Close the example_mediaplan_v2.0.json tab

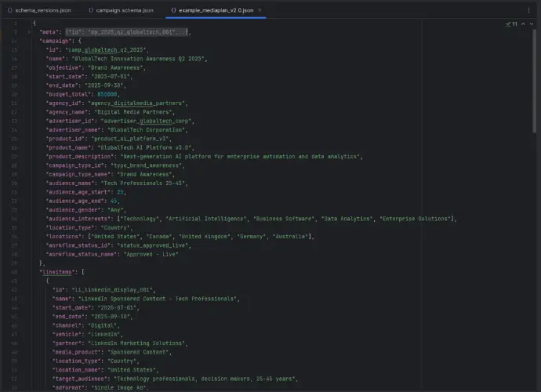click(260, 10)
